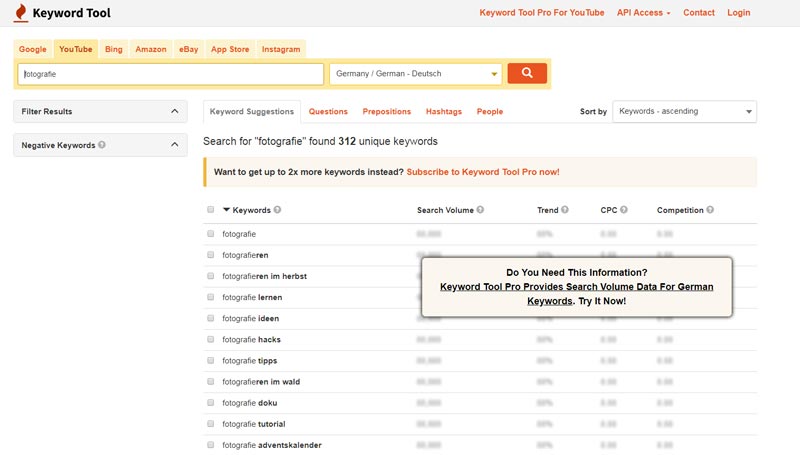Check the box for fotografie adventskalender
This screenshot has width=800, height=455.
pos(211,445)
